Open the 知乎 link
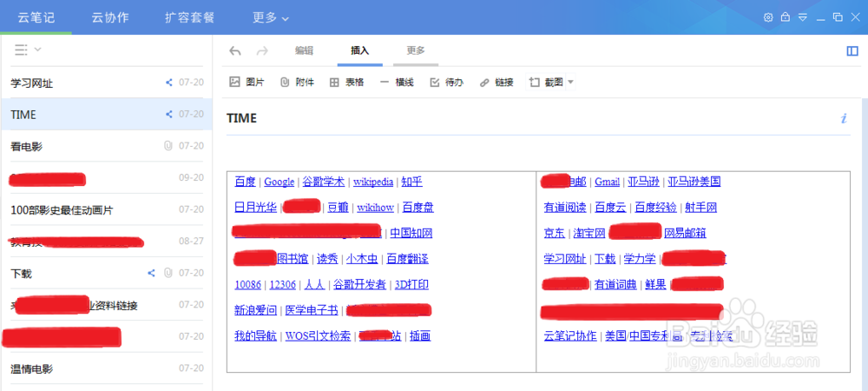868x391 pixels. coord(411,181)
